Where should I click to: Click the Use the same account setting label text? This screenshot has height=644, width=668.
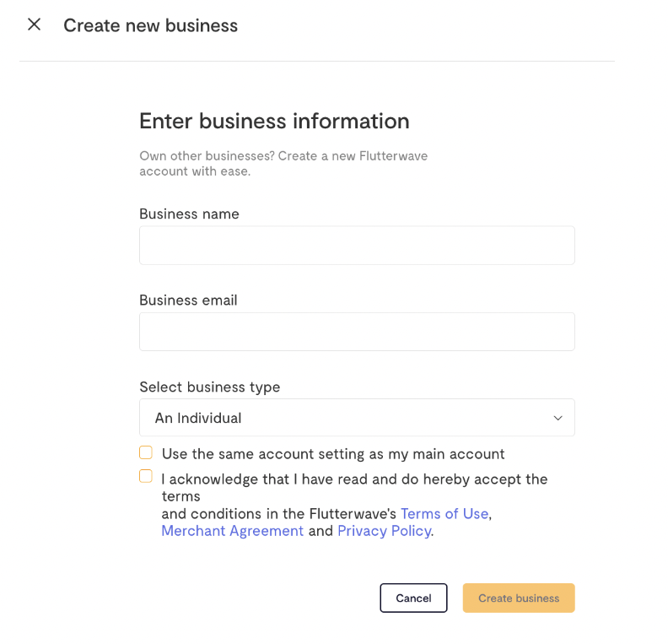coord(333,454)
